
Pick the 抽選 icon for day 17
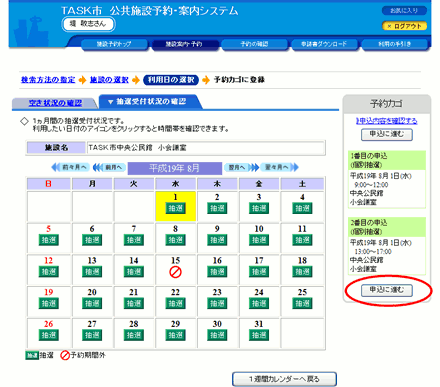tap(259, 272)
